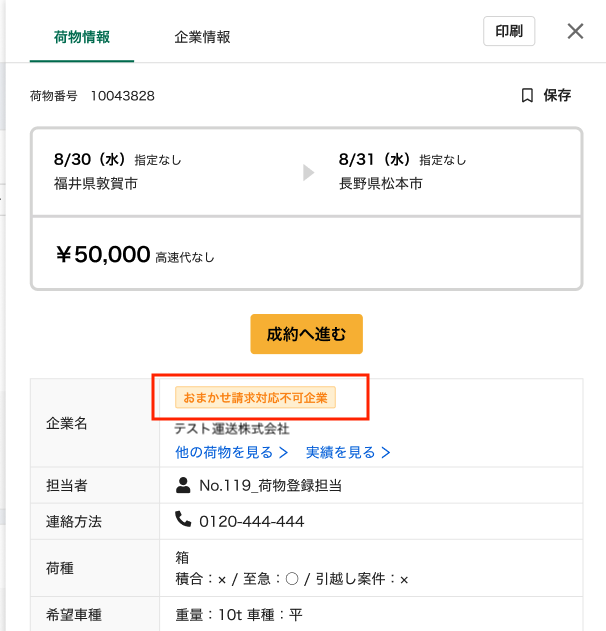Open the 企業情報 tab
Screen dimensions: 606x631
(x=202, y=37)
